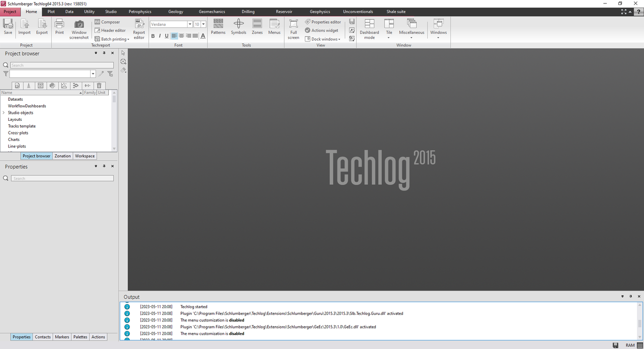Open the Verdana font family dropdown
Image resolution: width=644 pixels, height=349 pixels.
(190, 24)
